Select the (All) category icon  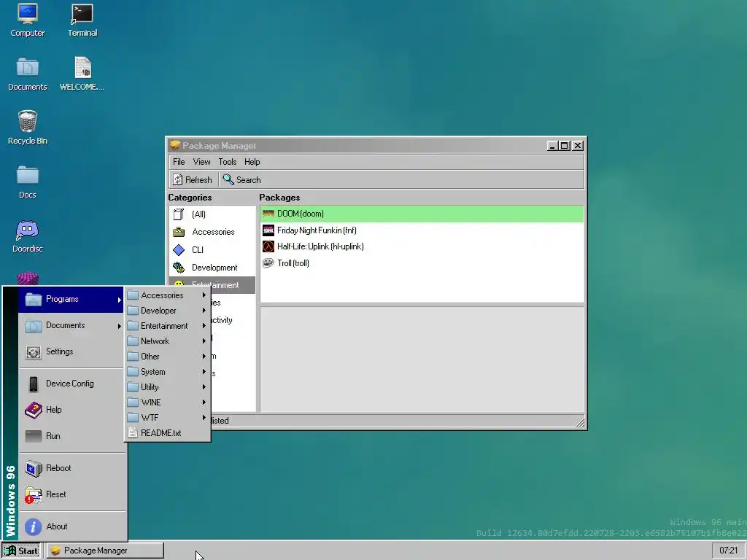click(179, 214)
